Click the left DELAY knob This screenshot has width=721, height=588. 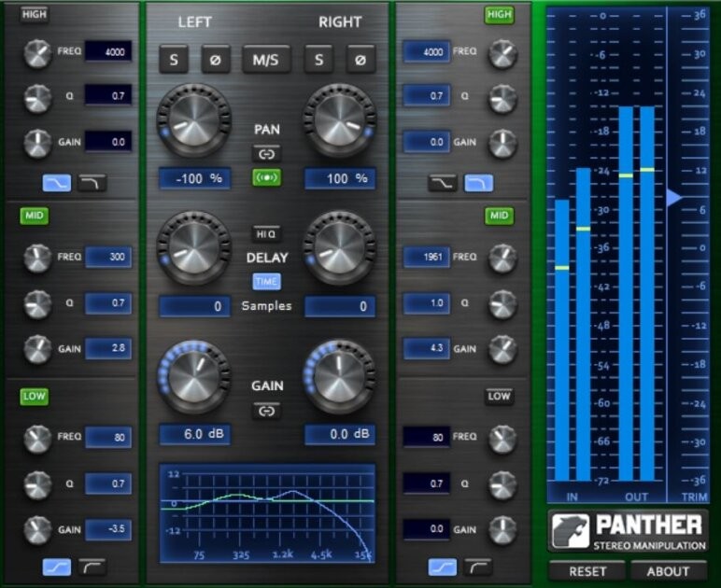[x=193, y=248]
